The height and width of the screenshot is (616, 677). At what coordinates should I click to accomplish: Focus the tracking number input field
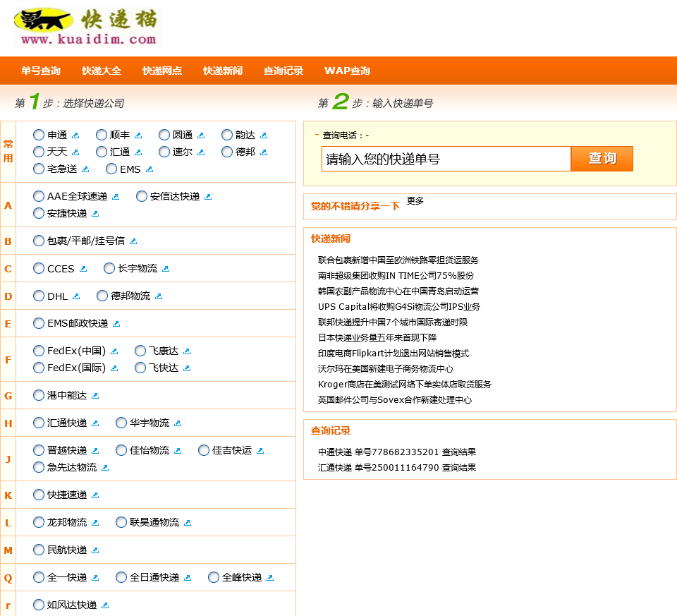coord(446,159)
